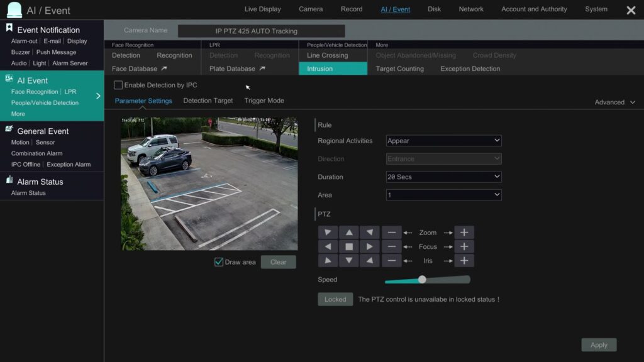Open System menu
The height and width of the screenshot is (362, 644).
pos(596,9)
